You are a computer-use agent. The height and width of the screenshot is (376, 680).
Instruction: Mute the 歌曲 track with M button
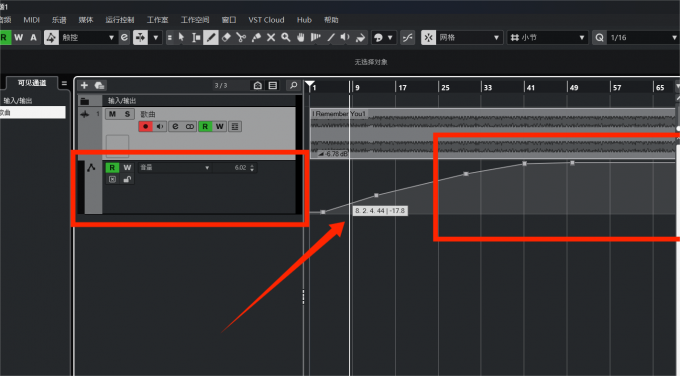pyautogui.click(x=112, y=114)
